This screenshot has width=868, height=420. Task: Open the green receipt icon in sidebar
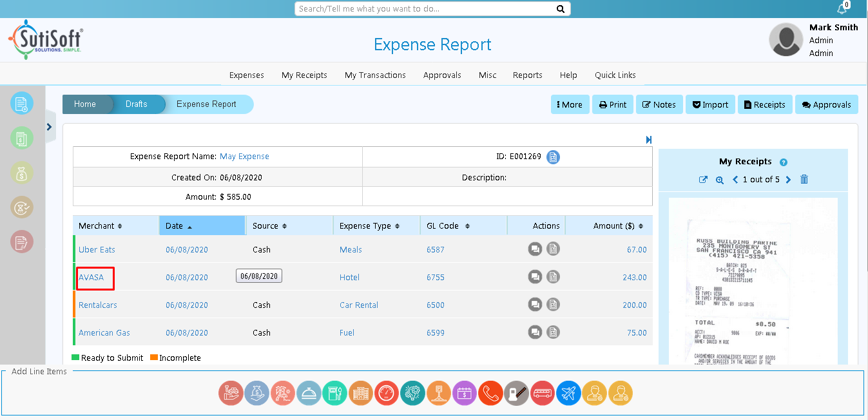coord(22,137)
